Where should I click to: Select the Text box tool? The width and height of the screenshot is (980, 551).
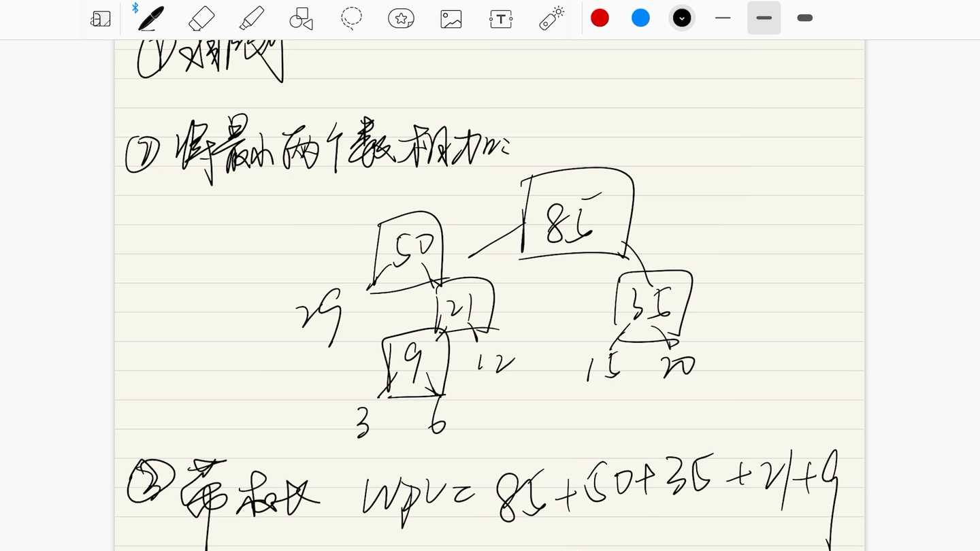coord(501,19)
